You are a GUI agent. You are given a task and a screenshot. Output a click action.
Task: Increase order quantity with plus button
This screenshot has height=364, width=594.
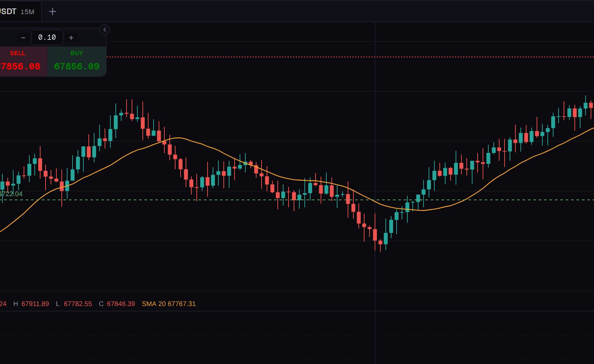point(71,38)
